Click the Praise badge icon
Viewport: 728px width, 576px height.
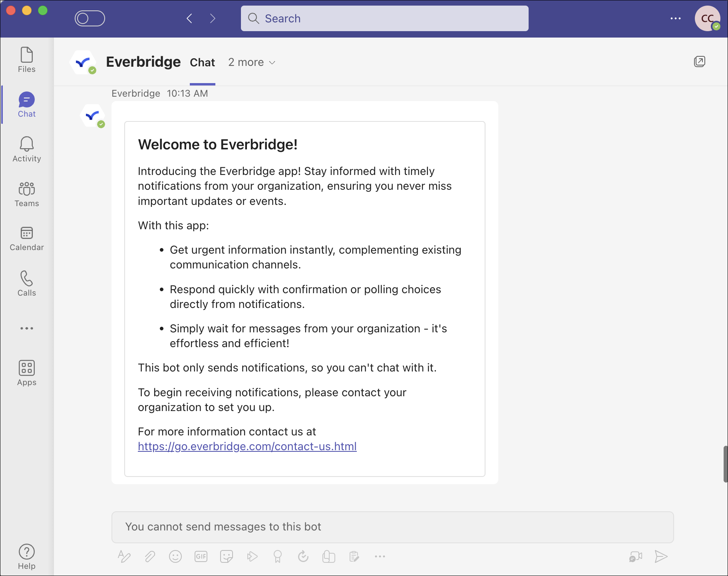[278, 556]
